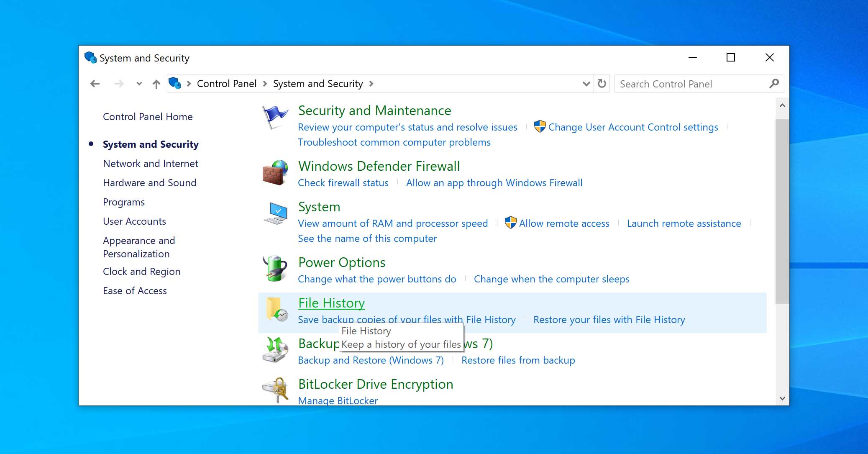Expand chevron before Control Panel breadcrumb
The width and height of the screenshot is (868, 454).
pos(189,84)
